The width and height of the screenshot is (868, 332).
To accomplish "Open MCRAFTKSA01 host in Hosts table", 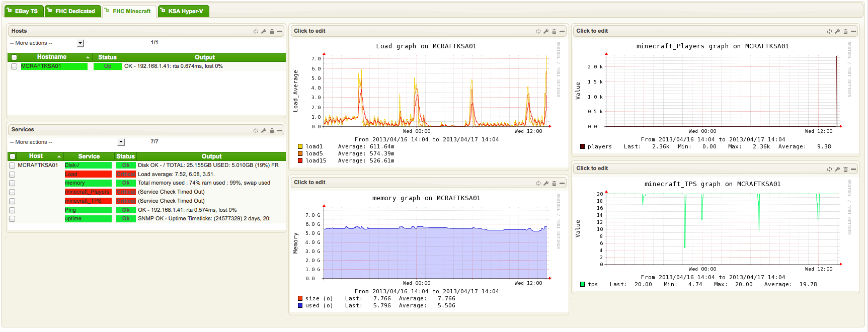I will (41, 66).
